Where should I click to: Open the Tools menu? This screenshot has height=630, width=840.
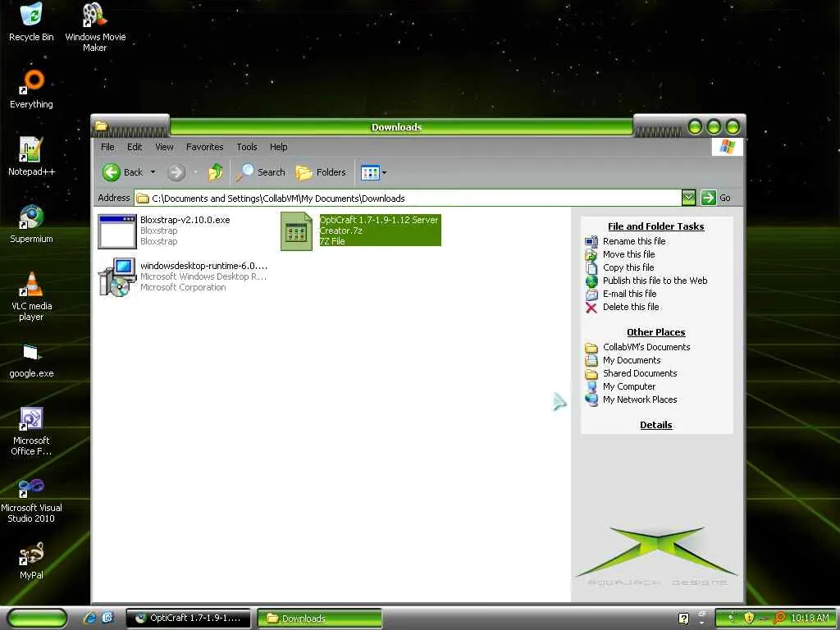point(246,147)
